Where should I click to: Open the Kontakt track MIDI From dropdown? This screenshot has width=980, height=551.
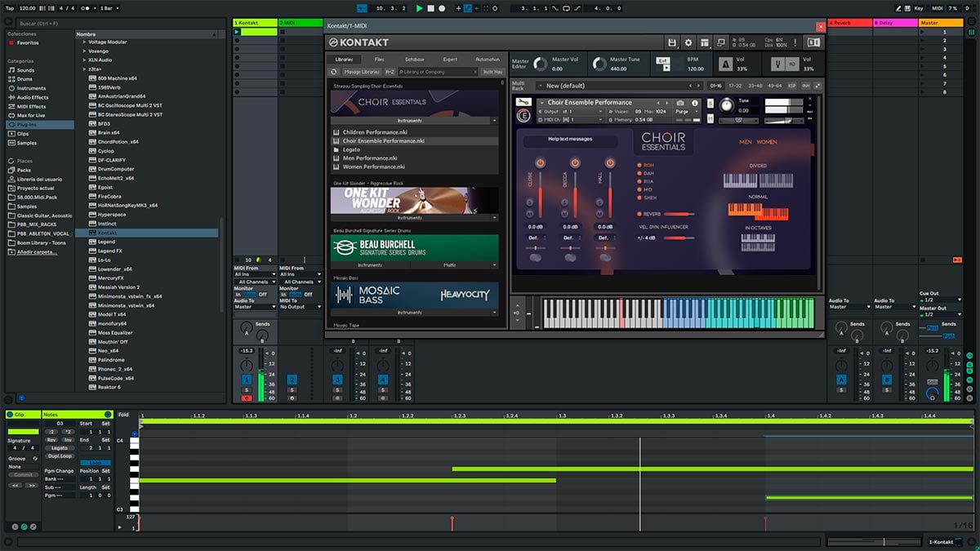pos(254,275)
